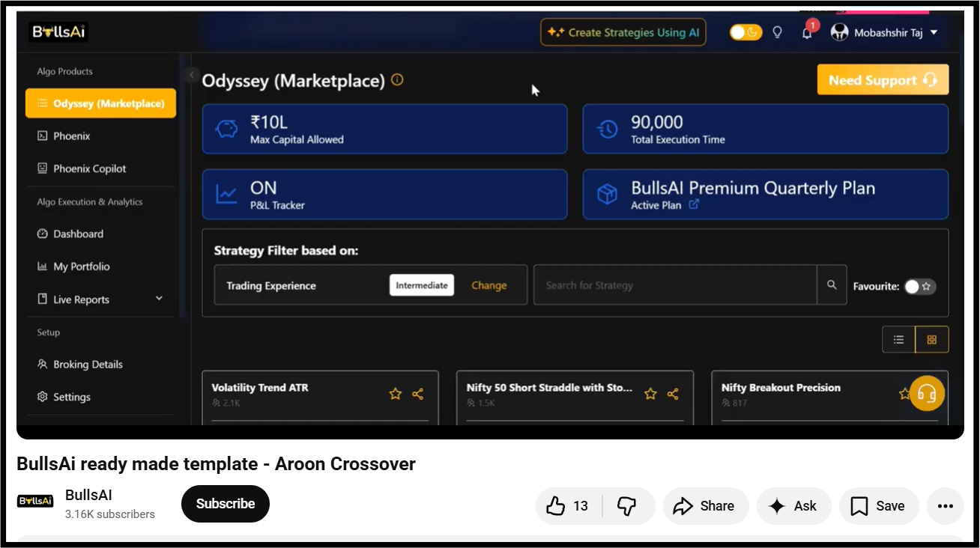Open the lightbulb tips icon
The width and height of the screenshot is (980, 548).
tap(778, 32)
